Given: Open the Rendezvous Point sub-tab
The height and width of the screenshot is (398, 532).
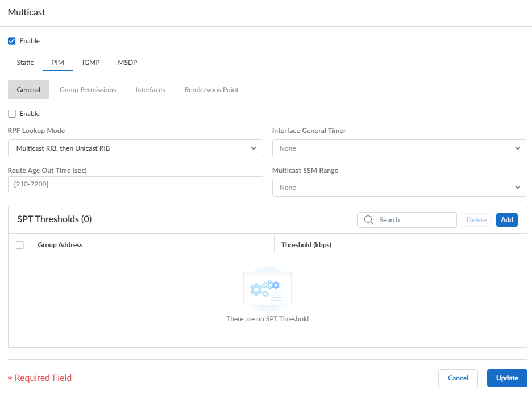Looking at the screenshot, I should pos(211,90).
